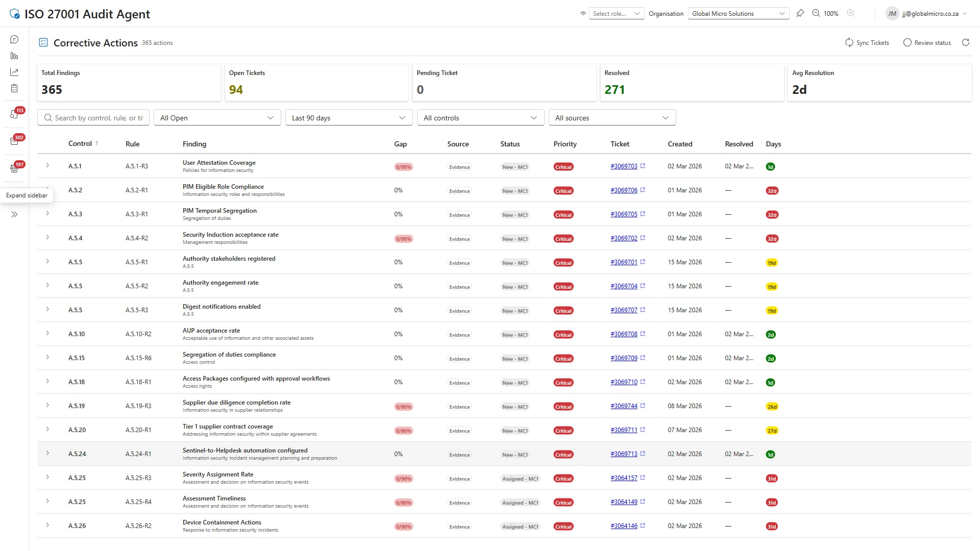The width and height of the screenshot is (980, 551).
Task: Open the tickets folder icon with 302 badge
Action: coord(14,141)
